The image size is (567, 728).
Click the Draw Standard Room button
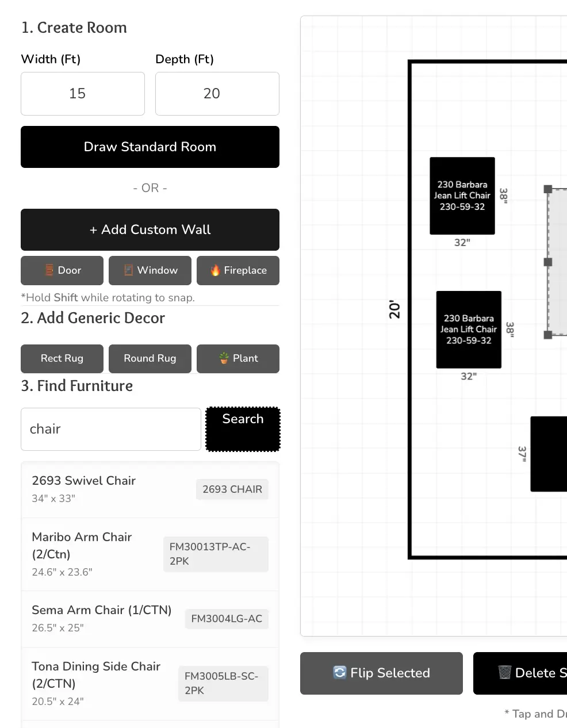(150, 147)
